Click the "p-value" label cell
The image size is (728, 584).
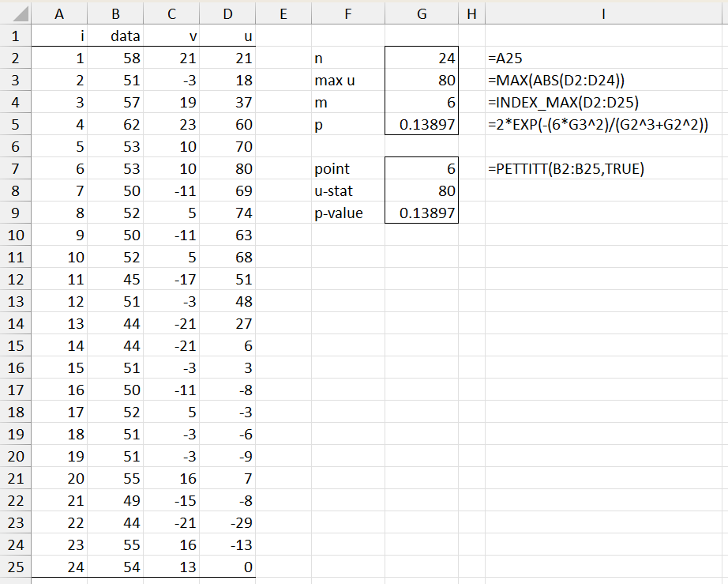pyautogui.click(x=347, y=213)
